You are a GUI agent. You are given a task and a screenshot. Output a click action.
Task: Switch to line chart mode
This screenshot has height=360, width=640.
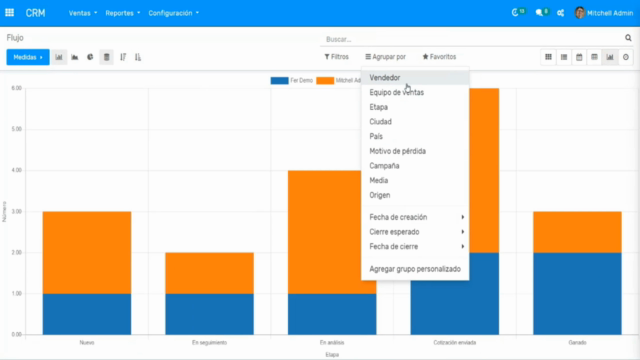point(75,57)
